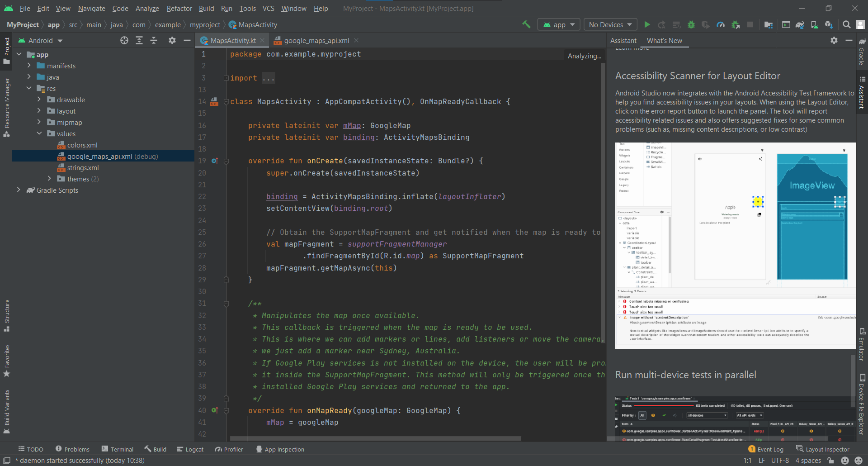868x466 pixels.
Task: Expand the manifests folder
Action: (29, 66)
